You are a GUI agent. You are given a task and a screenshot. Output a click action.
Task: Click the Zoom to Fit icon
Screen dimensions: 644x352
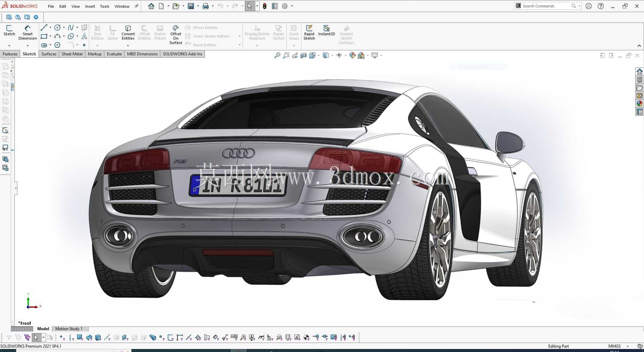[277, 55]
